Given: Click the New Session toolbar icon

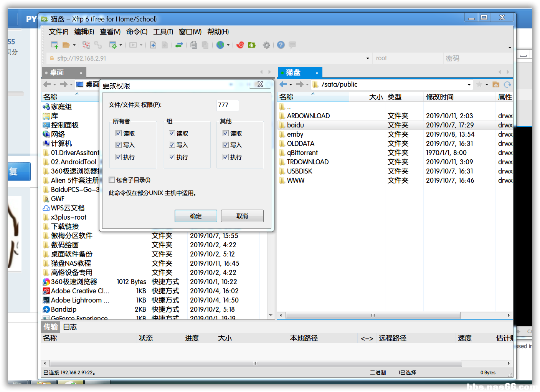Looking at the screenshot, I should click(x=54, y=45).
